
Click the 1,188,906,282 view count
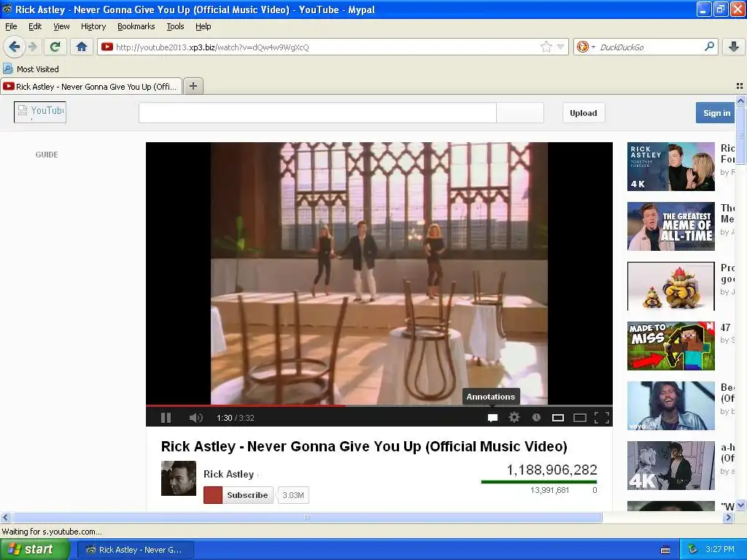tap(551, 470)
